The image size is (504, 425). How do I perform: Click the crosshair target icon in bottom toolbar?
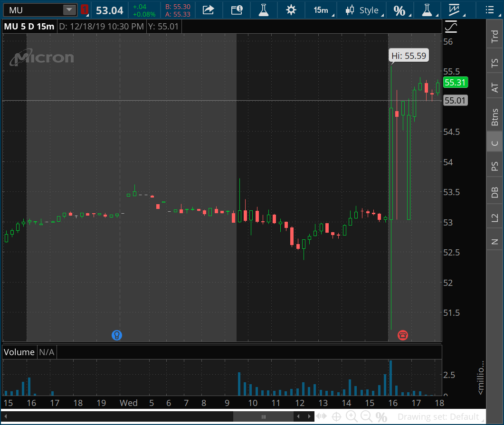point(336,416)
